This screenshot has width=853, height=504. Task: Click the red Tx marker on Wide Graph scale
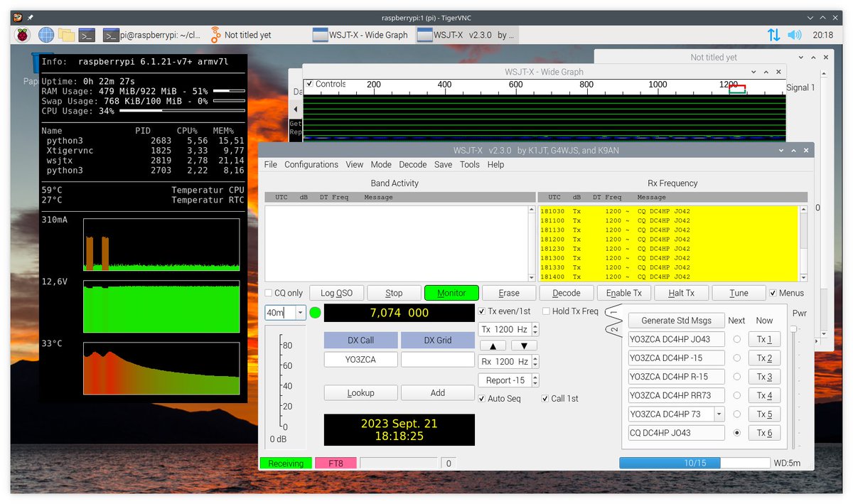(x=737, y=88)
